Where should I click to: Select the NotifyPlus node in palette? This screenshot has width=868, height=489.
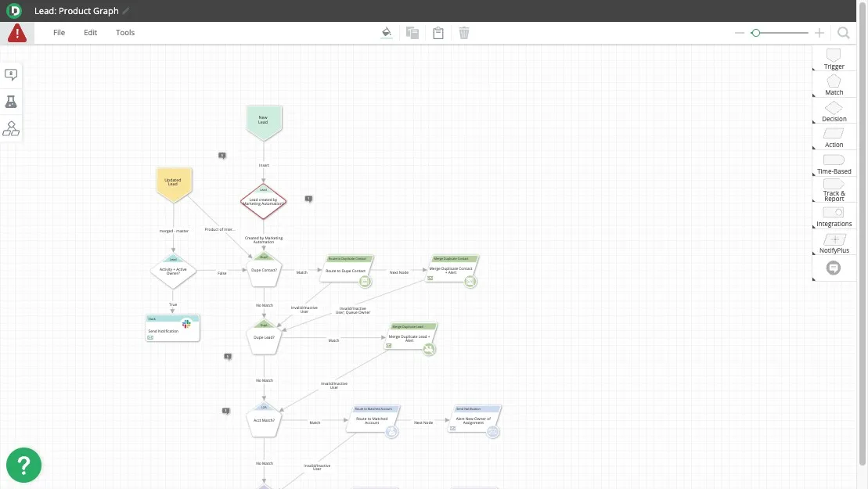click(x=834, y=243)
